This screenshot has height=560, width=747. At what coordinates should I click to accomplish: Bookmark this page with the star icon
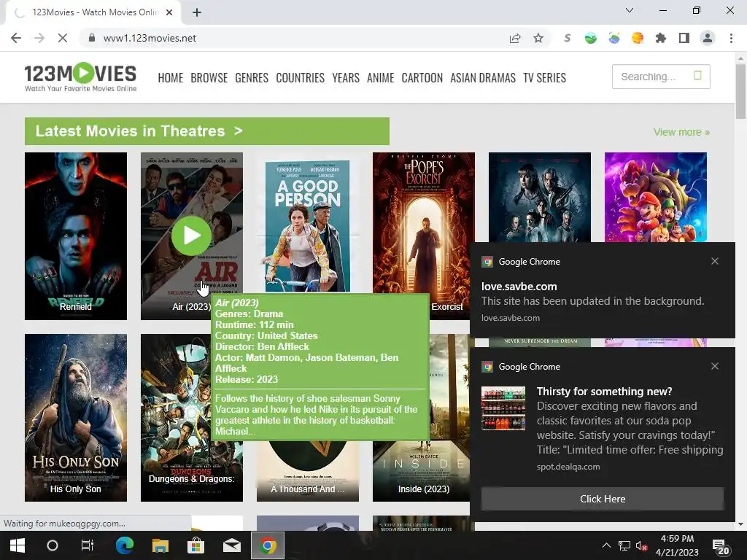538,38
